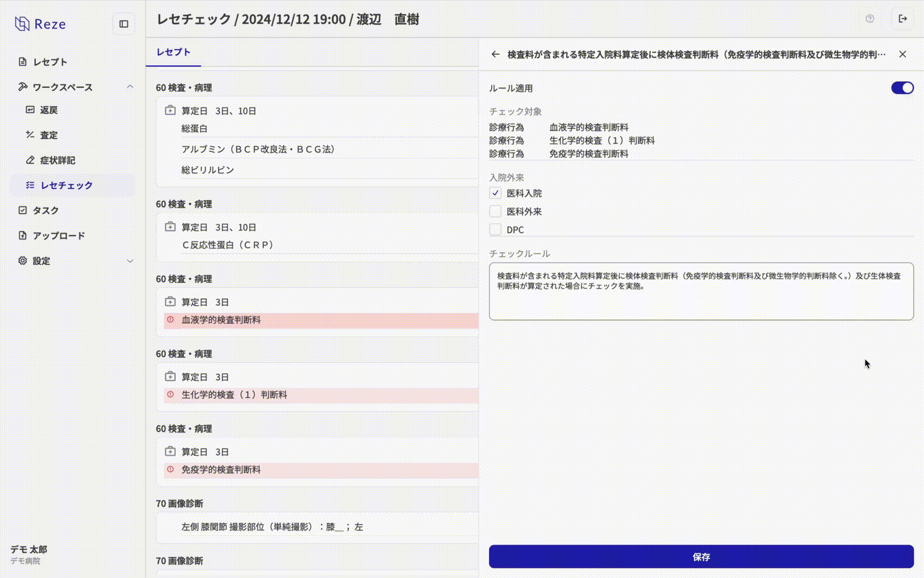The height and width of the screenshot is (578, 924).
Task: Close the rule detail panel
Action: tap(902, 54)
